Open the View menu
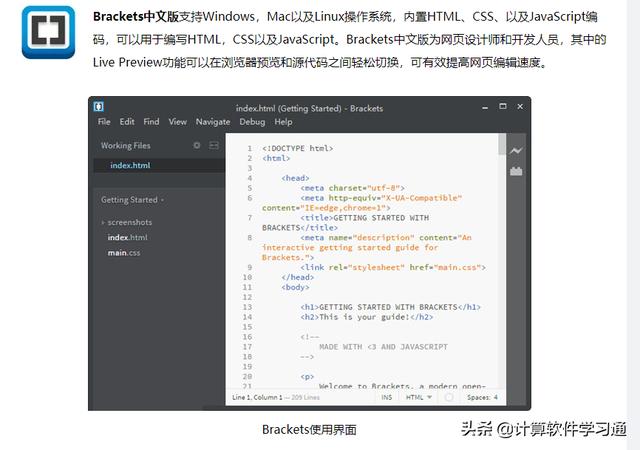The image size is (640, 450). pos(178,122)
